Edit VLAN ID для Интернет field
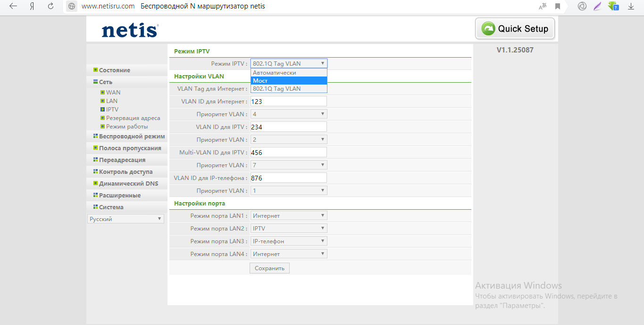 coord(289,101)
